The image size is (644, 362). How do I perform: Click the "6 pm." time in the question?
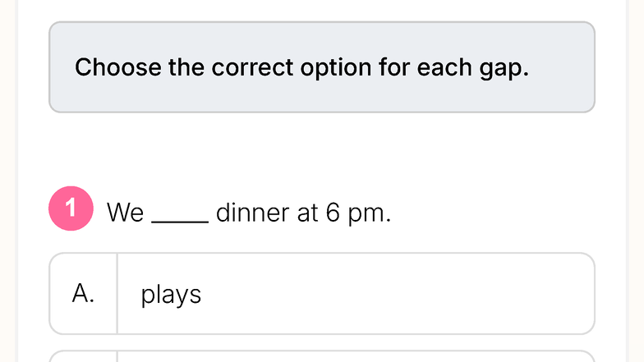(x=358, y=213)
